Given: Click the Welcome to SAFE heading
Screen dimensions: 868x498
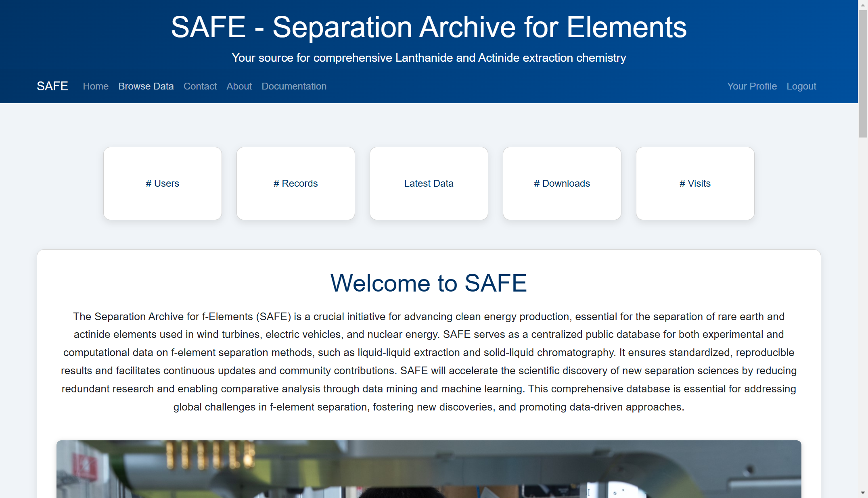Looking at the screenshot, I should click(x=429, y=283).
